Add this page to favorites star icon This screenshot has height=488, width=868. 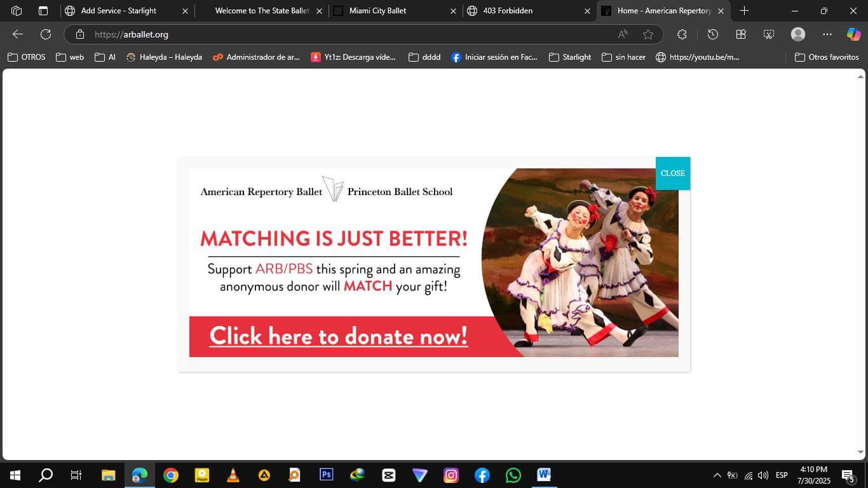click(x=648, y=34)
